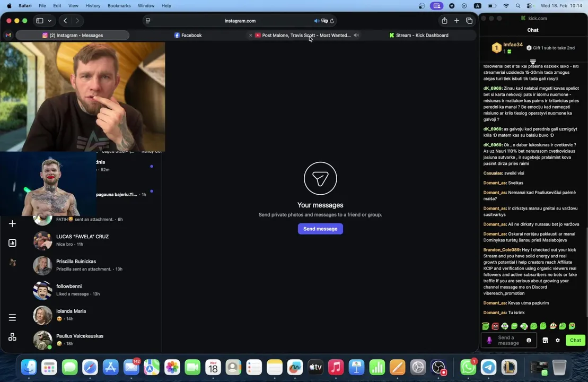The height and width of the screenshot is (382, 588).
Task: Click the paper plane messages icon
Action: click(x=320, y=178)
